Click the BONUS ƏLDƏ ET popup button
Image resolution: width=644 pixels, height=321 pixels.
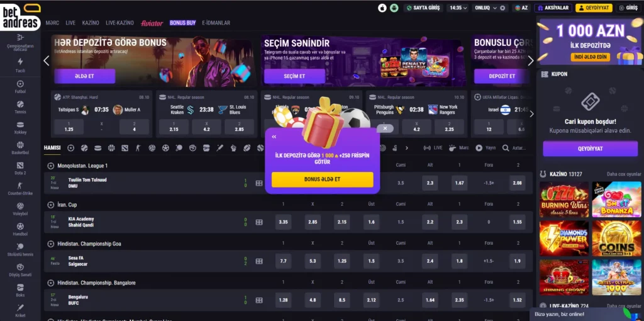[x=323, y=179]
